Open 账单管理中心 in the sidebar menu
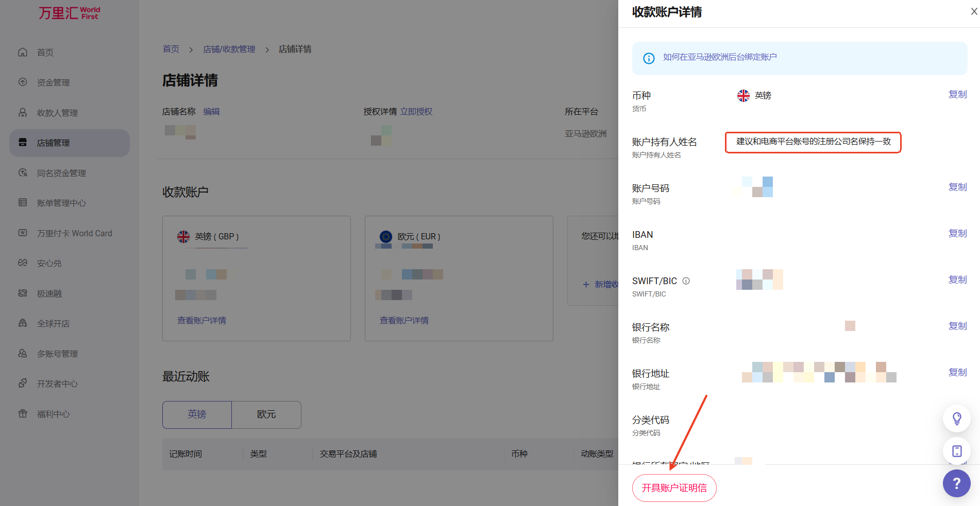Screen dimensions: 980x506 (x=62, y=203)
